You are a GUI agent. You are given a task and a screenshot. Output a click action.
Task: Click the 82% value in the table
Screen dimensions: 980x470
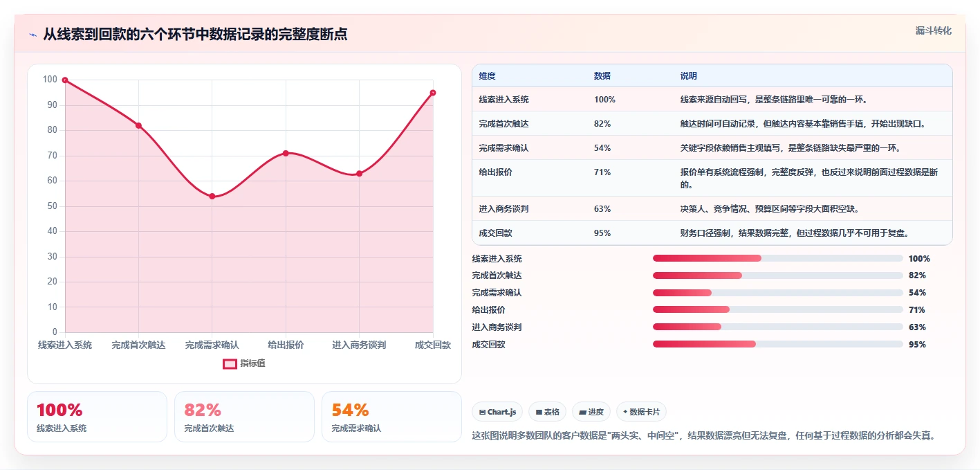tap(602, 124)
